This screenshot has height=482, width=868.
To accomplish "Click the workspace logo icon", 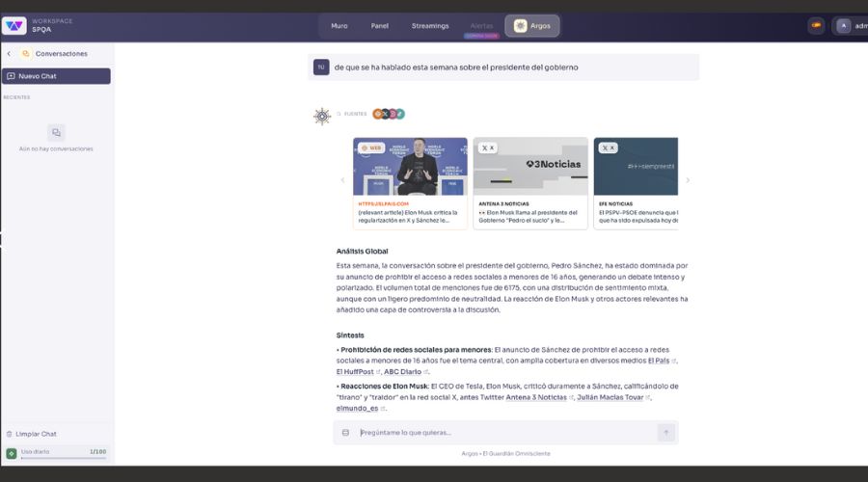I will 14,26.
